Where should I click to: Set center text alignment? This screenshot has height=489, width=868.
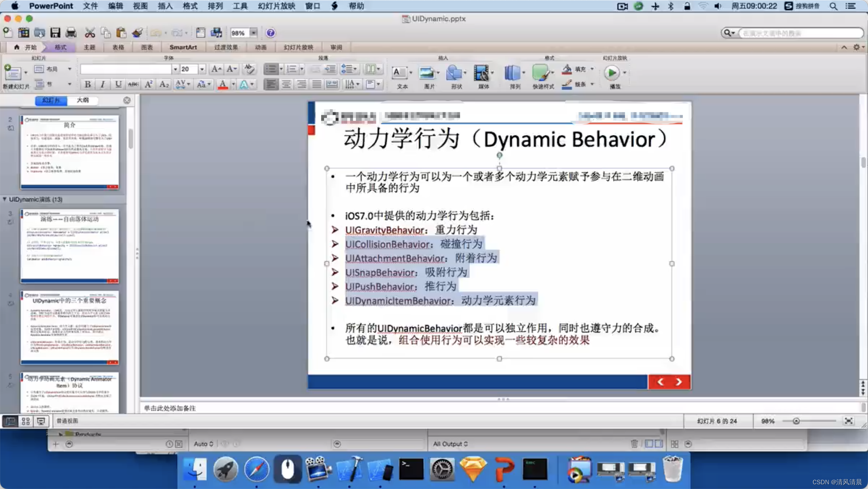point(286,84)
